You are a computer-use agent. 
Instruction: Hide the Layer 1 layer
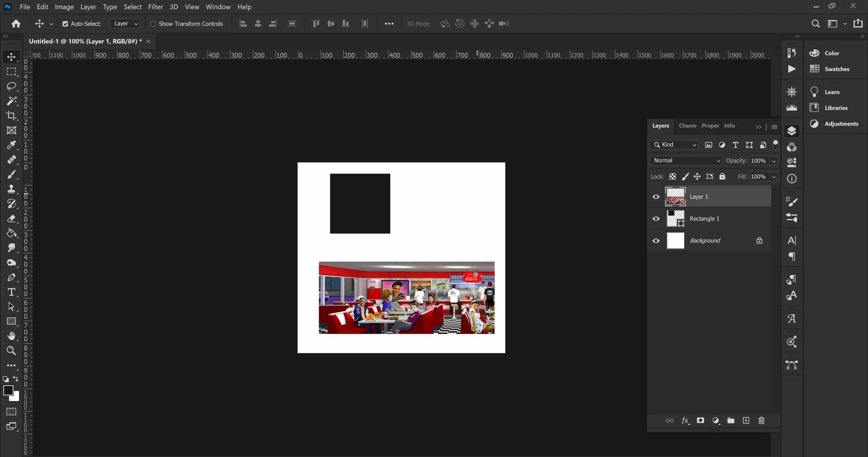[656, 197]
